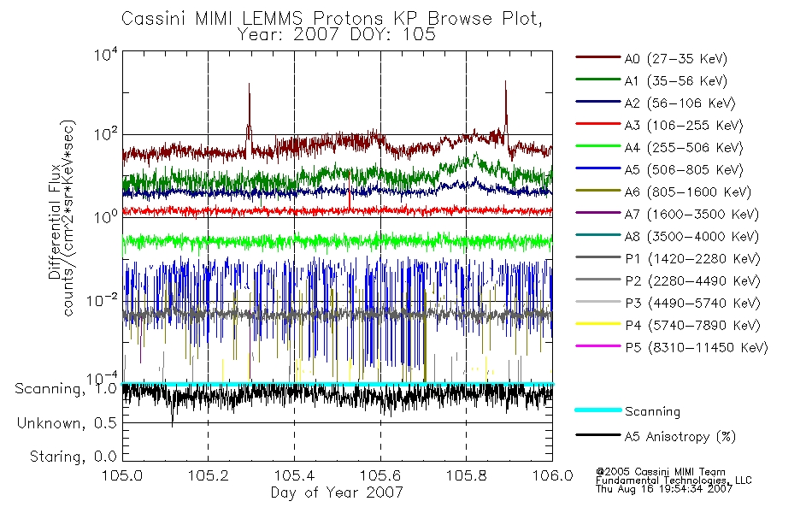Click the bright green A4 legend line
This screenshot has height=513, width=812.
(597, 146)
